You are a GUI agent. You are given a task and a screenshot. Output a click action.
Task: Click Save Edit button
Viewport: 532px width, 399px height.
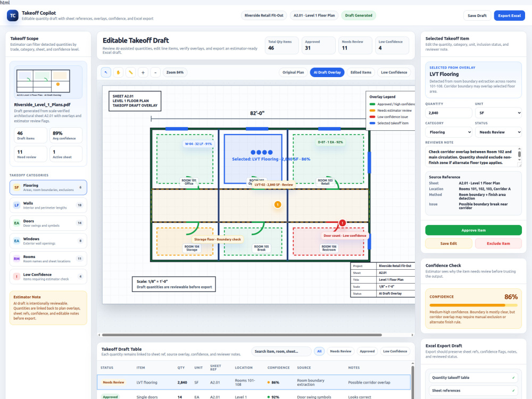click(x=448, y=244)
